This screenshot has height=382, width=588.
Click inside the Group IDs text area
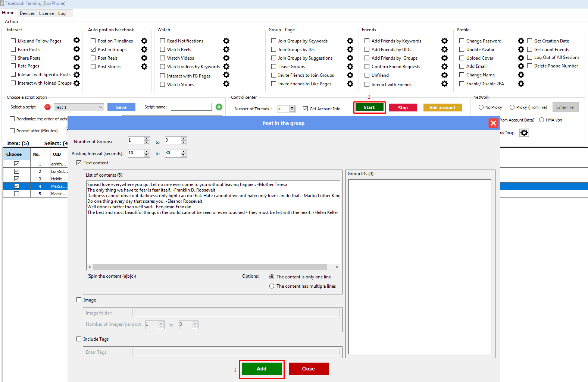coord(420,266)
